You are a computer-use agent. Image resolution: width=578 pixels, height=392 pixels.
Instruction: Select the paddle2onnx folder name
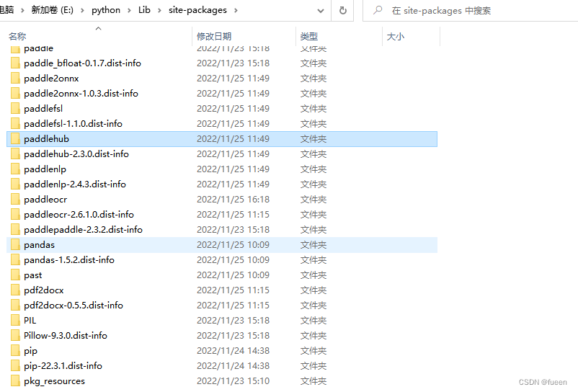(x=51, y=79)
